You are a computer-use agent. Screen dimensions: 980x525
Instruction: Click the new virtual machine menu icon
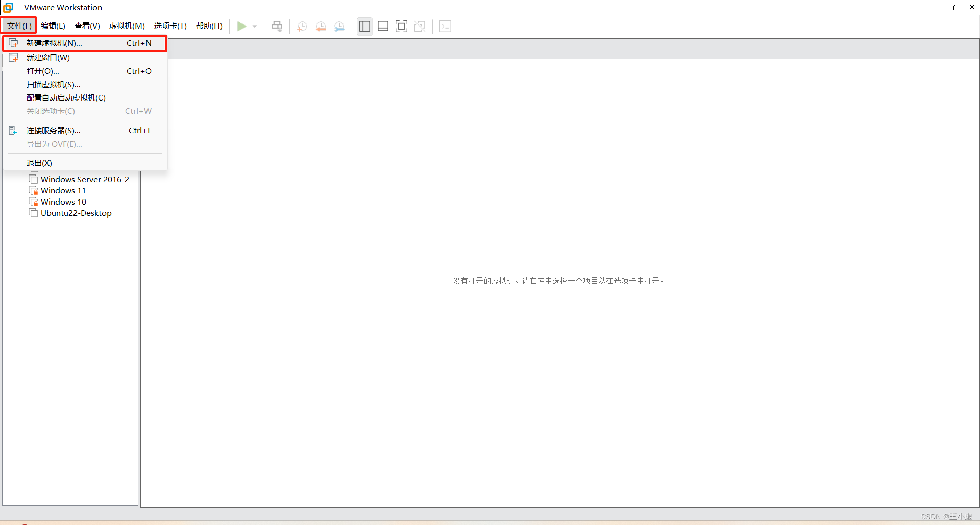14,43
